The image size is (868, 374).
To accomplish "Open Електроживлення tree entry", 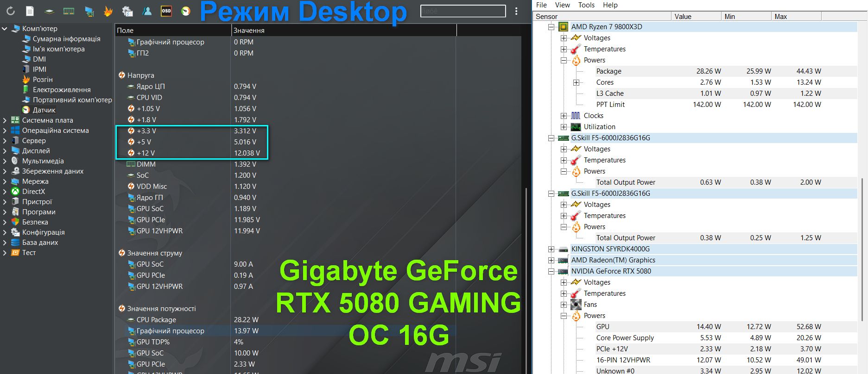I will tap(62, 90).
